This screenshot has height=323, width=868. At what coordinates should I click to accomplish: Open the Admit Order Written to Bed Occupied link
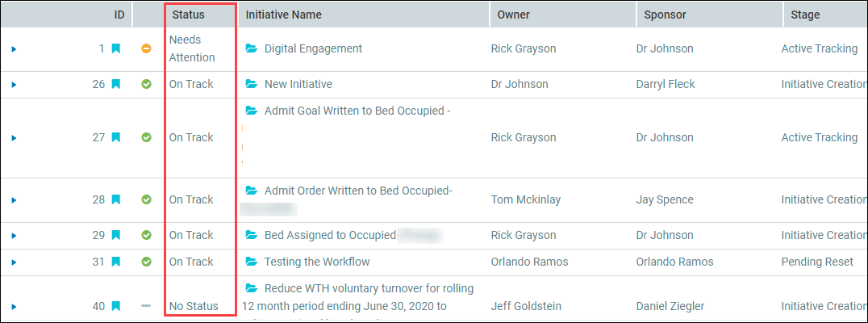tap(358, 191)
